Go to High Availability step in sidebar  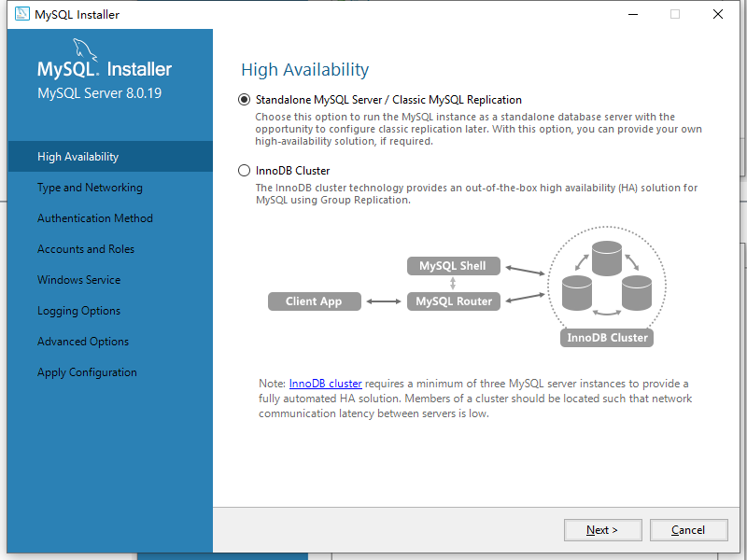point(110,157)
